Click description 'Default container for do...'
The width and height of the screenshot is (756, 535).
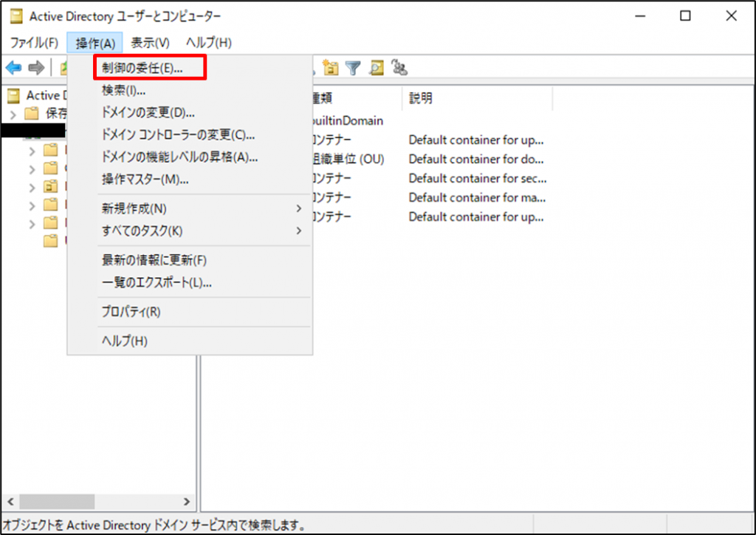(x=476, y=159)
